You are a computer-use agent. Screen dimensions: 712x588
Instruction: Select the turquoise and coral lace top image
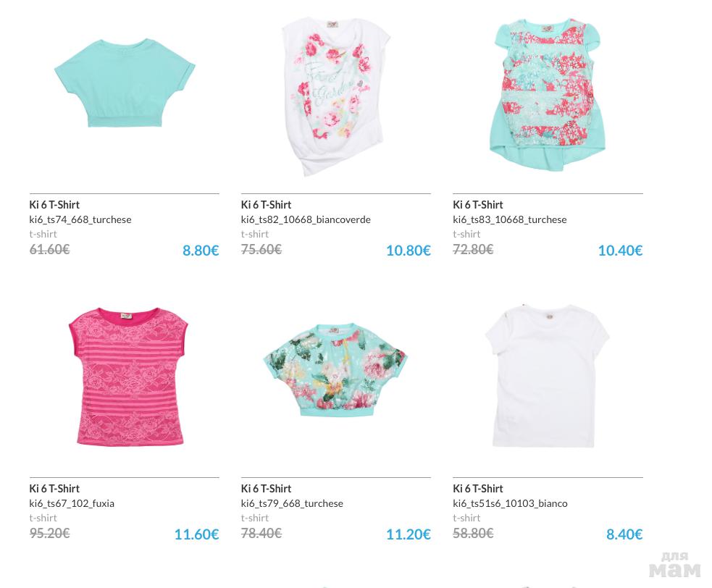pyautogui.click(x=547, y=94)
